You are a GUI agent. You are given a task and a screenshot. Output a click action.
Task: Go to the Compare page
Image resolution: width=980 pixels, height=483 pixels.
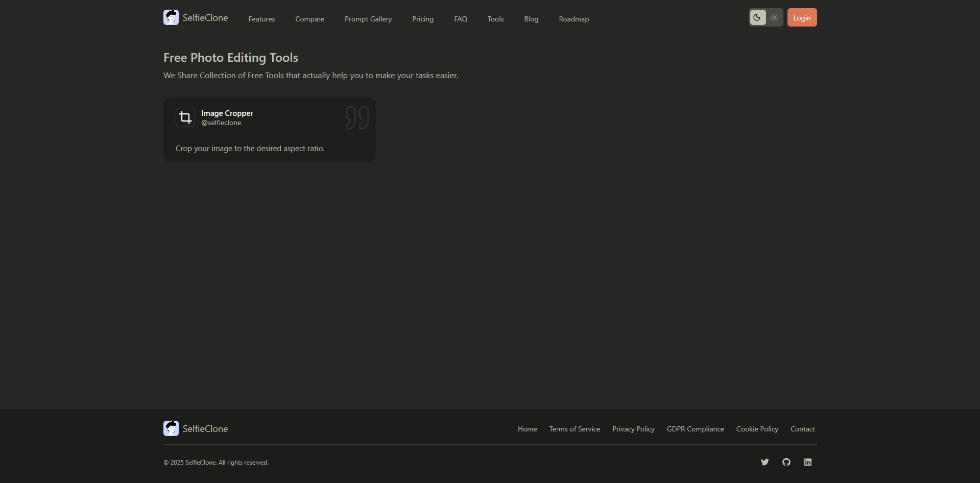[x=309, y=19]
